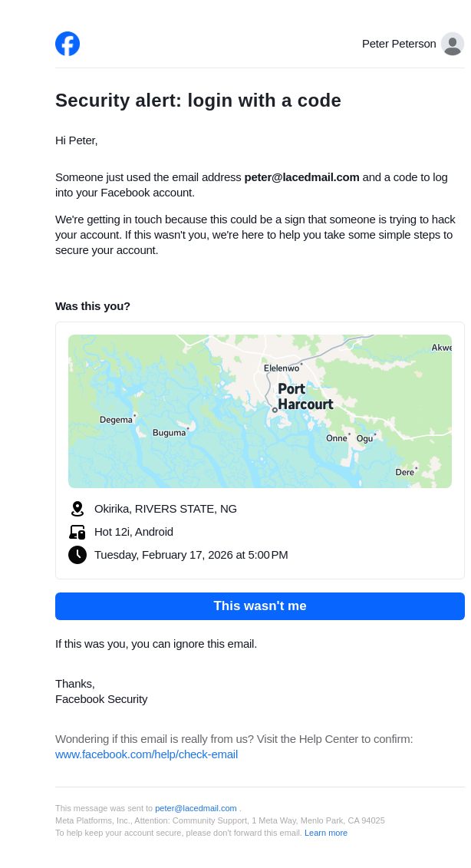
Task: Click the Peter Peterson name text
Action: [399, 44]
